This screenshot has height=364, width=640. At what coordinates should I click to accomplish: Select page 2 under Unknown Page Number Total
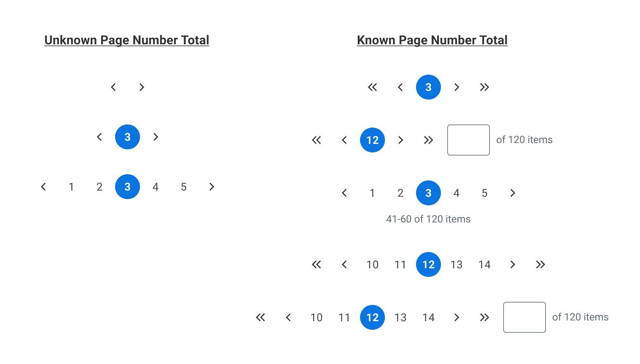click(100, 187)
